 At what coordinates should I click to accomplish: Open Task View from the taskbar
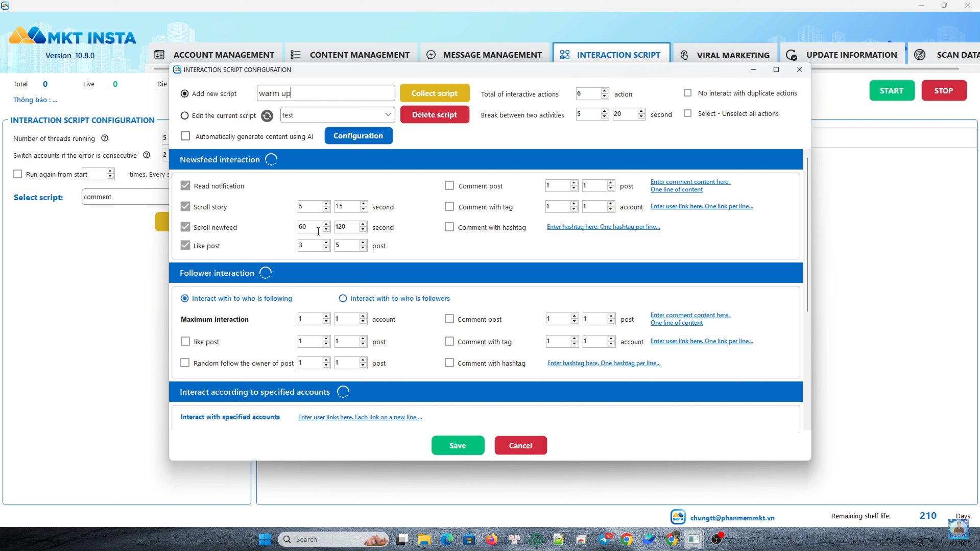(x=402, y=539)
